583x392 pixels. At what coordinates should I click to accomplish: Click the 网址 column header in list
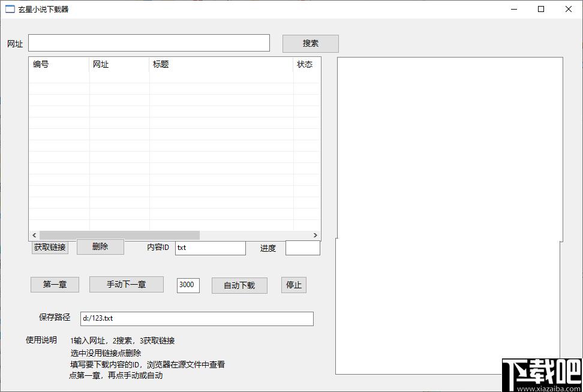click(x=119, y=64)
